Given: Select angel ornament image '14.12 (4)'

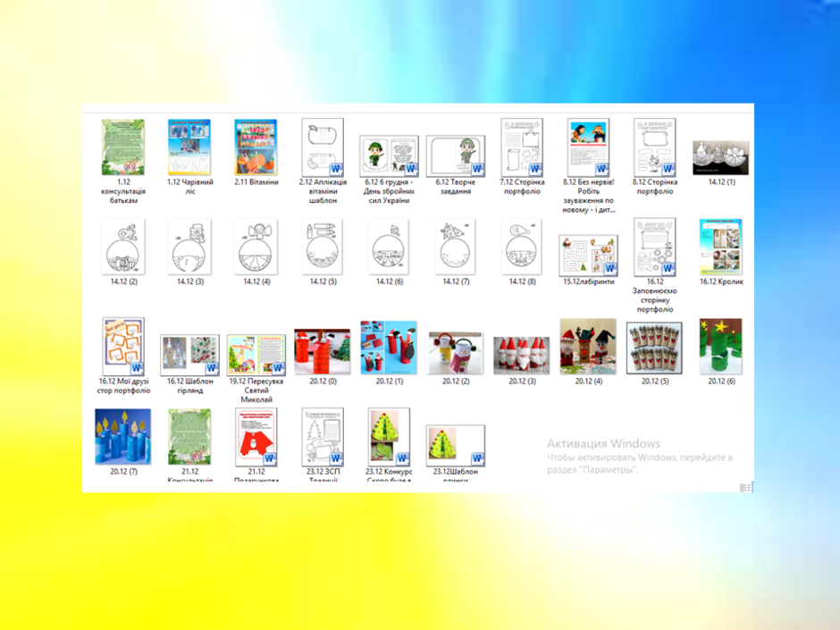Looking at the screenshot, I should (x=256, y=247).
